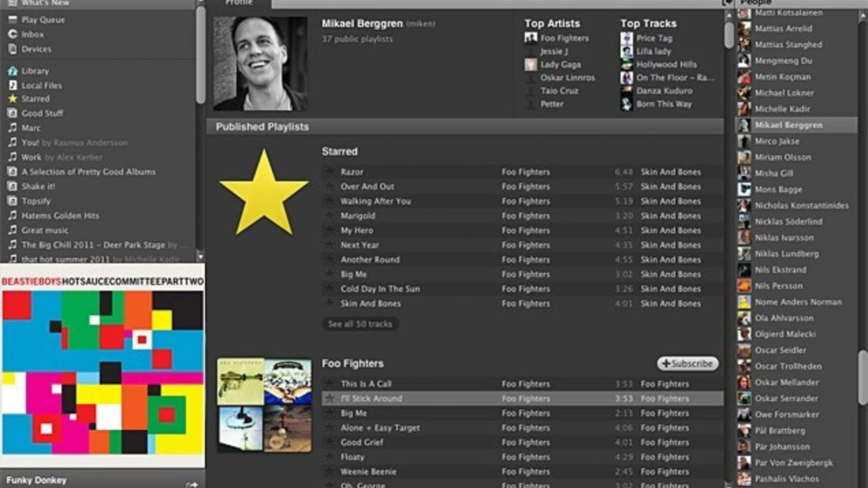Image resolution: width=868 pixels, height=488 pixels.
Task: Click Oskar Mellander's avatar in People list
Action: point(744,382)
